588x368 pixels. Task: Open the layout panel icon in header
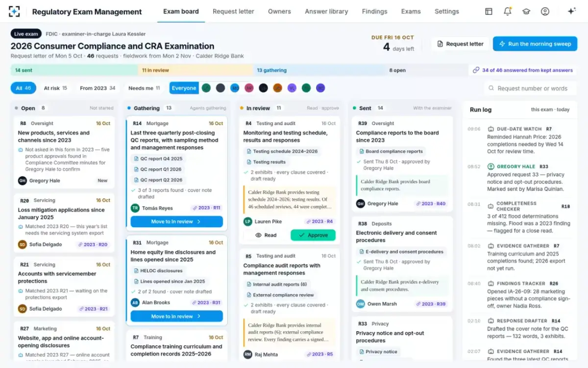click(489, 11)
